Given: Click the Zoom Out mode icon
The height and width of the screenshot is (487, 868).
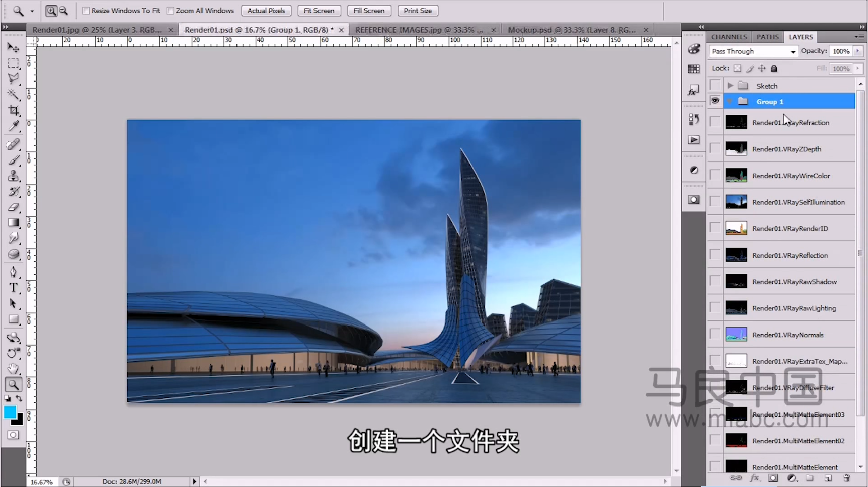Looking at the screenshot, I should click(63, 11).
